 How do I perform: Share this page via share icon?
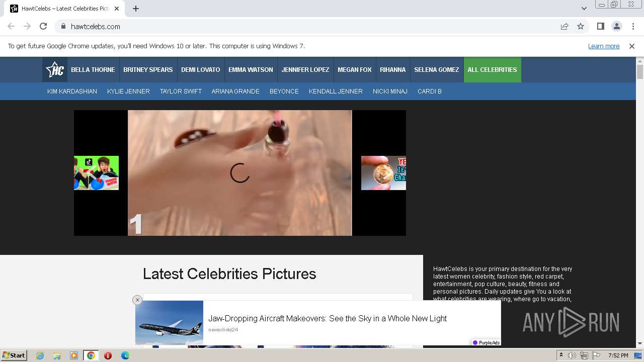[565, 26]
